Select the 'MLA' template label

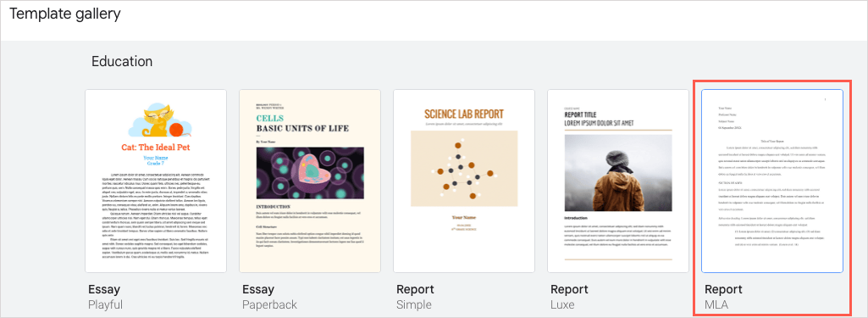(x=716, y=304)
